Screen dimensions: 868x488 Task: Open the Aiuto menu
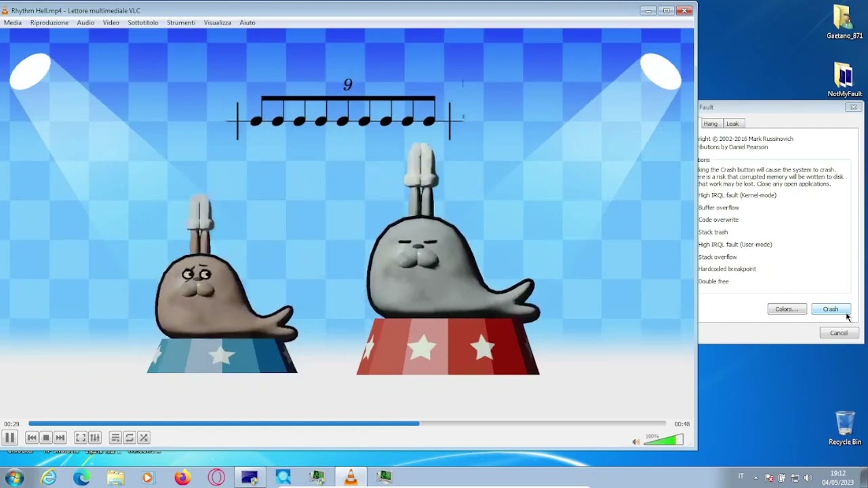coord(248,22)
